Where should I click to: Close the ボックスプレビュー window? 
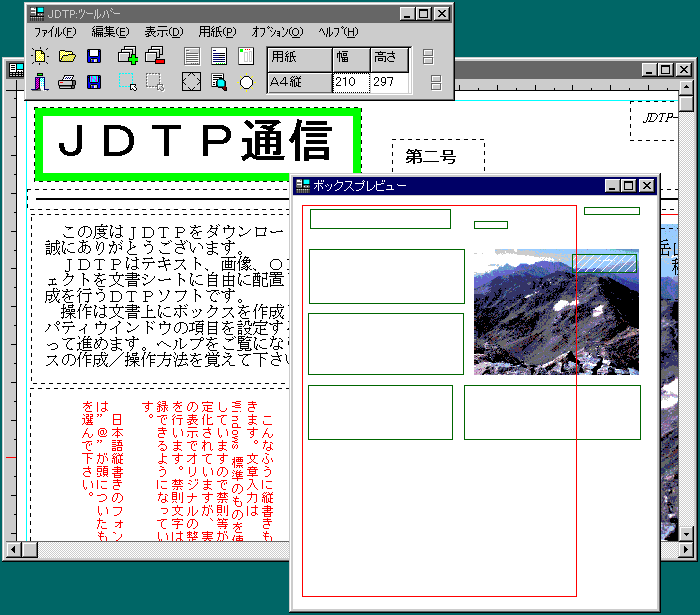646,186
